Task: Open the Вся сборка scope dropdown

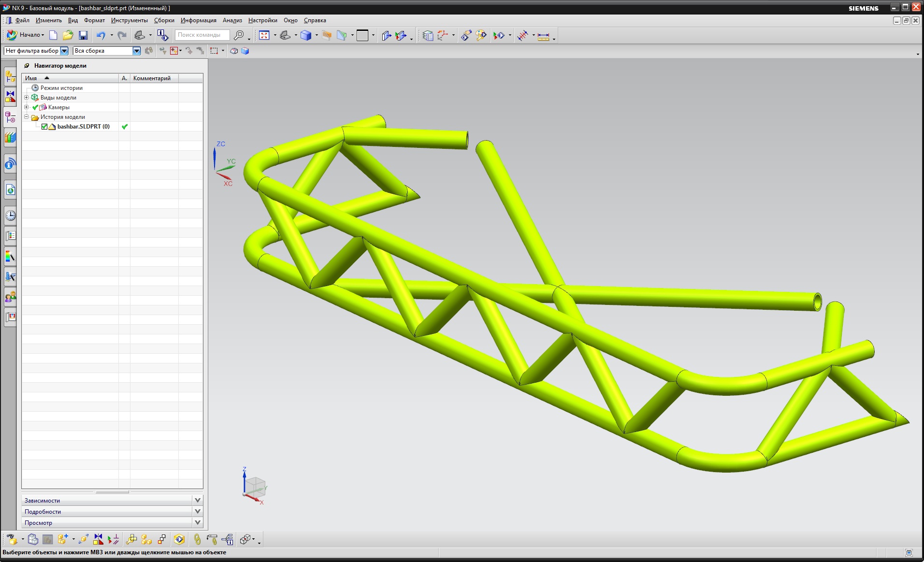Action: 136,51
